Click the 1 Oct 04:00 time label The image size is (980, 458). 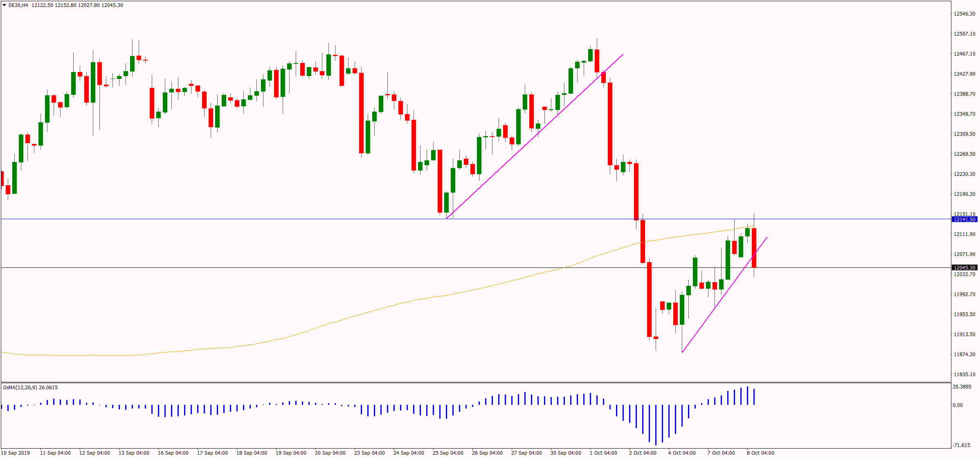click(603, 453)
